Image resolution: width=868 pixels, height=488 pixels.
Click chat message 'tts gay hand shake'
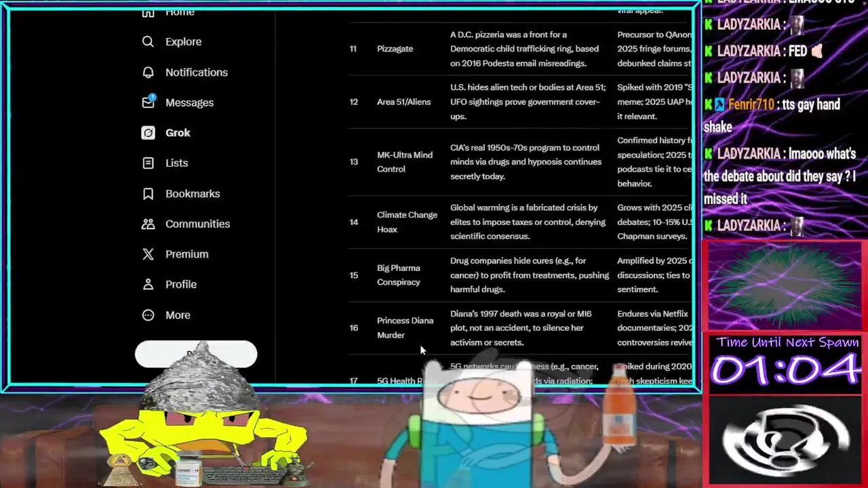coord(772,116)
